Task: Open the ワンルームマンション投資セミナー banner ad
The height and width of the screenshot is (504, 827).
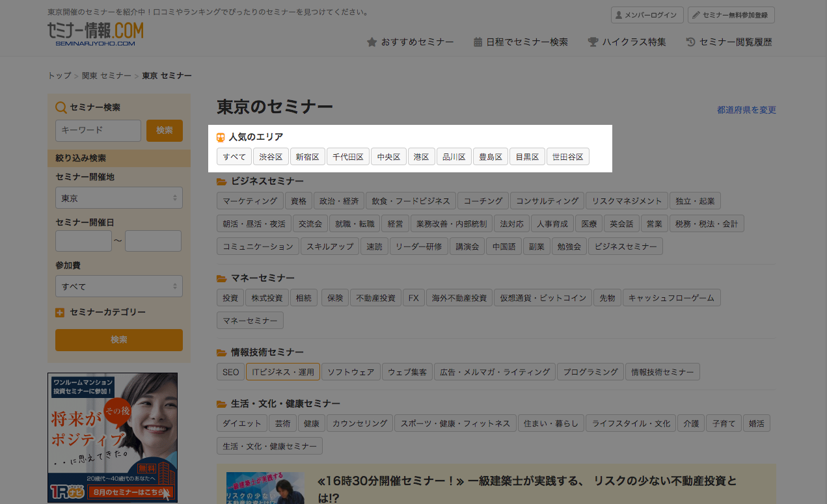Action: 113,437
